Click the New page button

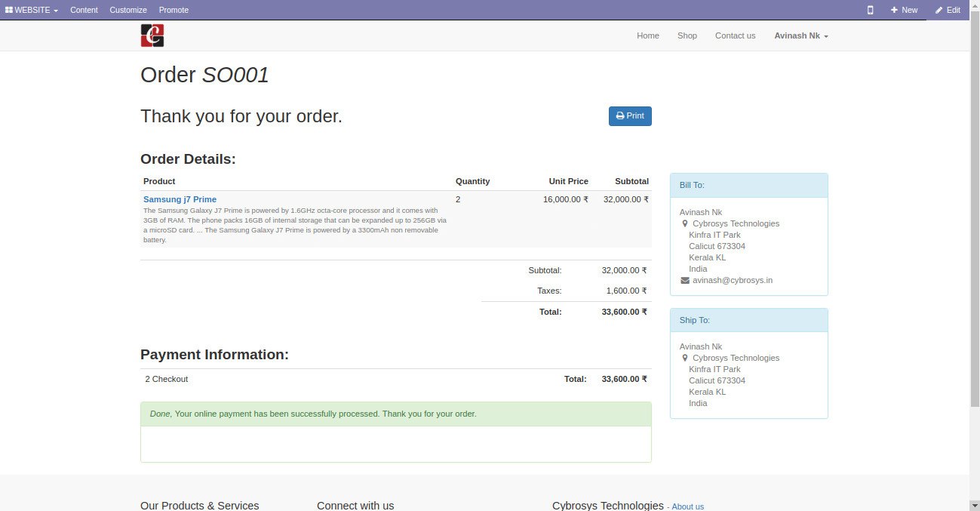904,10
